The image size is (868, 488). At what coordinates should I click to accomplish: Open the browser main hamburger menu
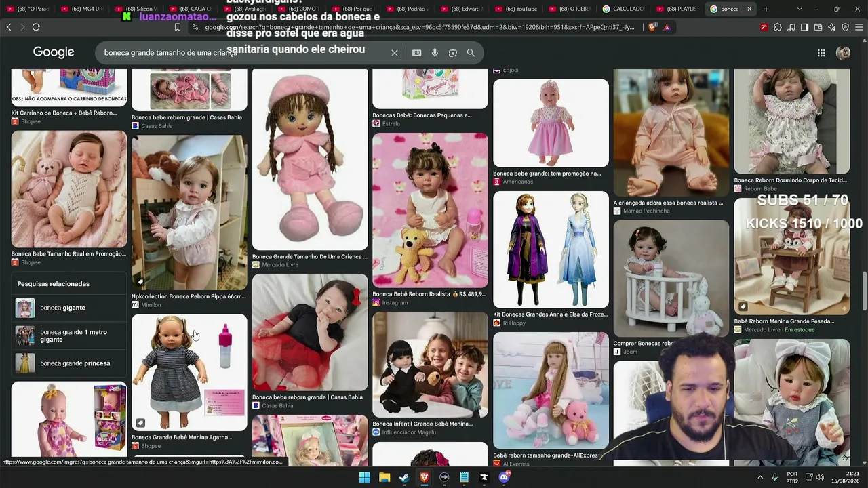tap(859, 27)
